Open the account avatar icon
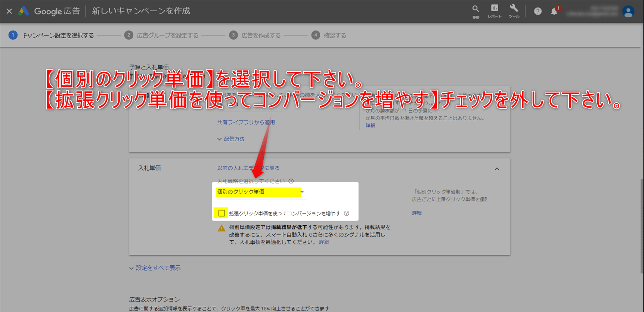 point(628,12)
